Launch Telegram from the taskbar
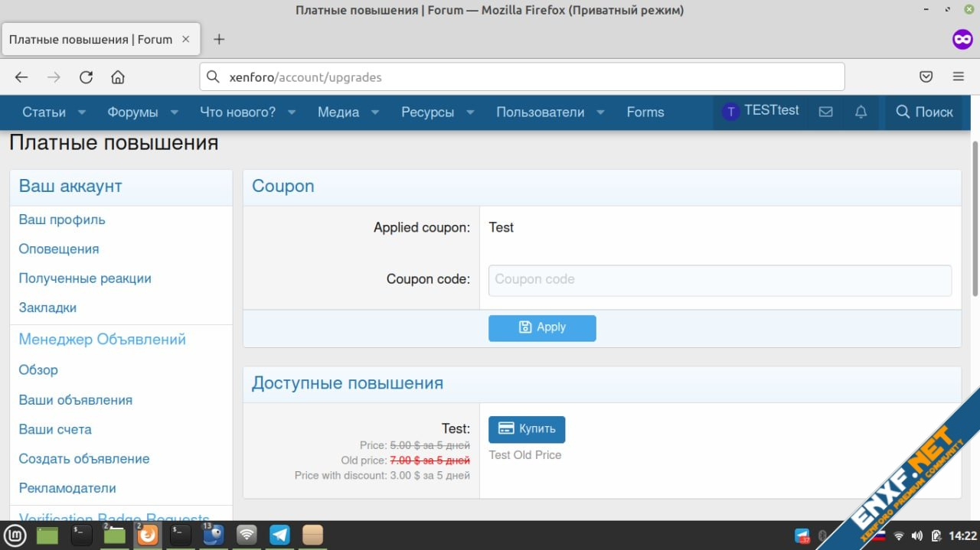The height and width of the screenshot is (550, 980). pyautogui.click(x=279, y=535)
